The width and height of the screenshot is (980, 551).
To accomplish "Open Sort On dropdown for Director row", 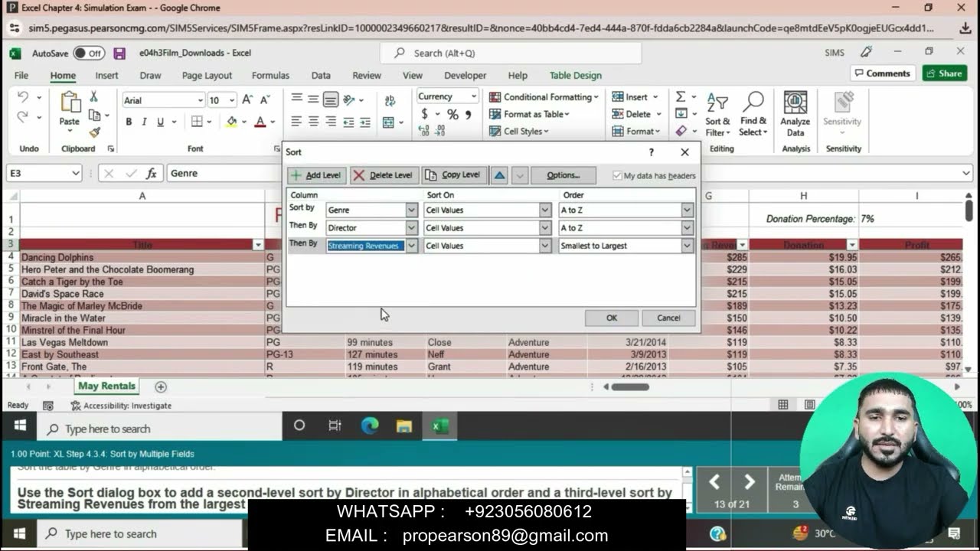I will coord(545,228).
